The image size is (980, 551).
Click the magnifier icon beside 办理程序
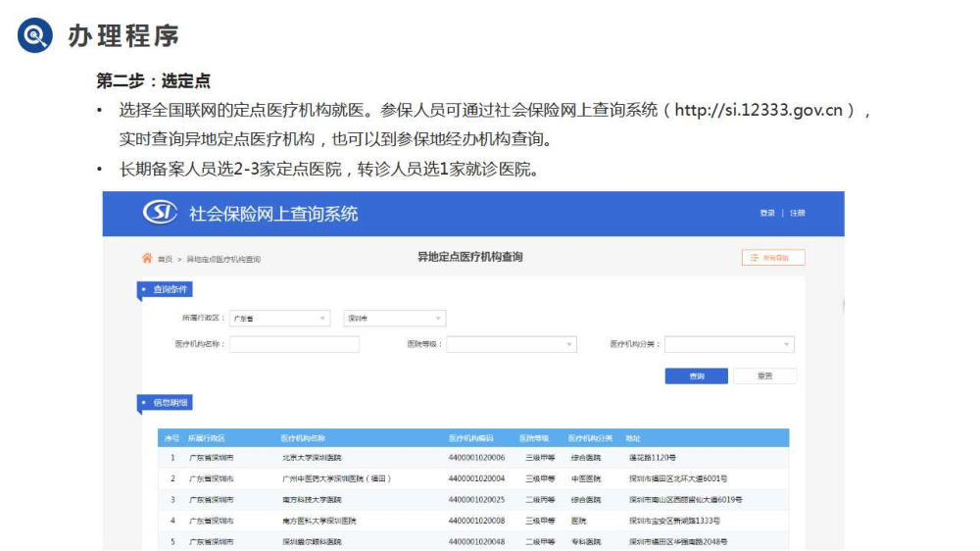tap(35, 36)
